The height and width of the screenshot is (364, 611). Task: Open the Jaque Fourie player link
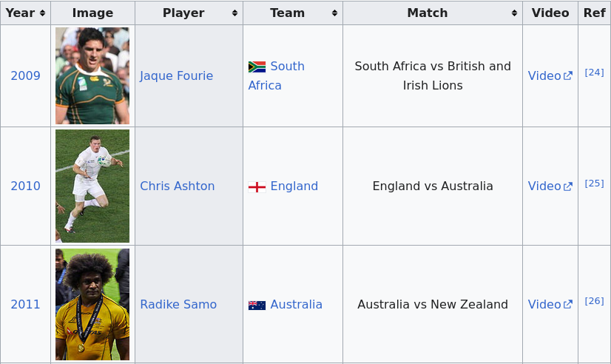(x=176, y=76)
